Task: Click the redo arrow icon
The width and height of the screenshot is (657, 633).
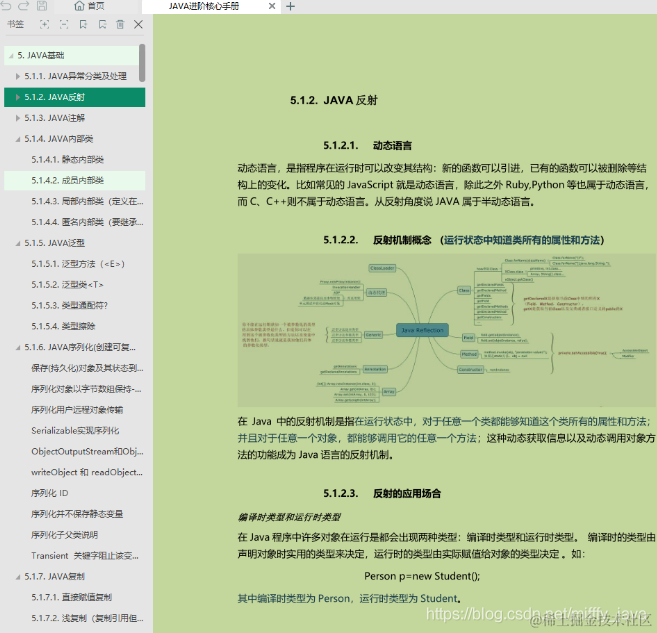Action: coord(24,5)
